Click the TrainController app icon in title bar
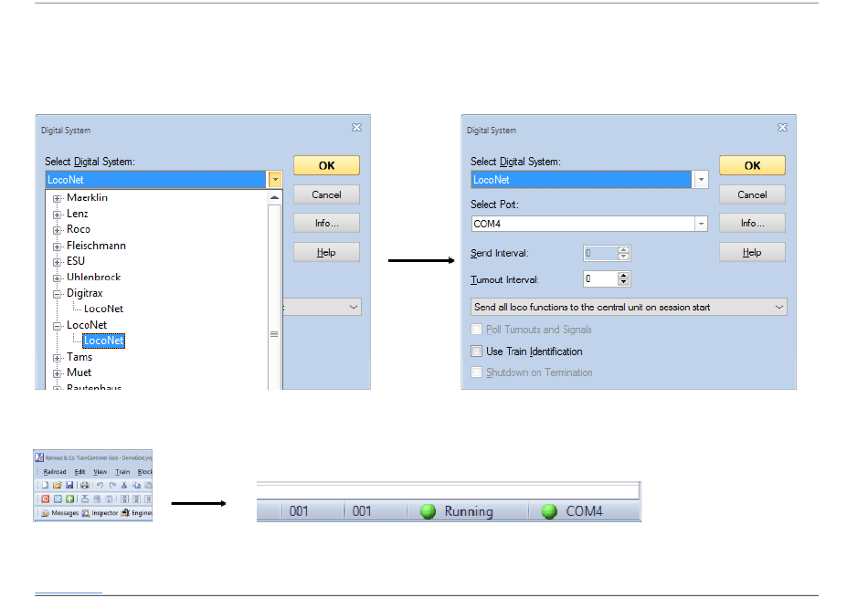 tap(39, 457)
